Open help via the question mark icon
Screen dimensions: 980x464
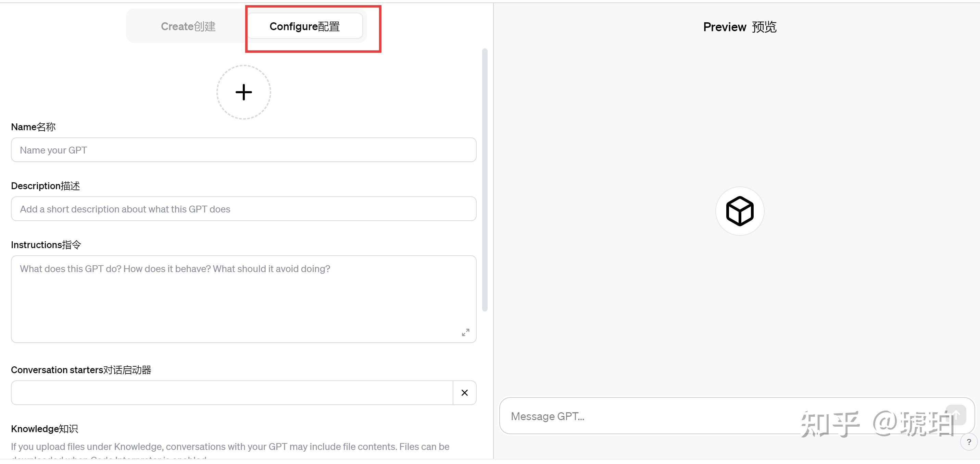pyautogui.click(x=969, y=442)
